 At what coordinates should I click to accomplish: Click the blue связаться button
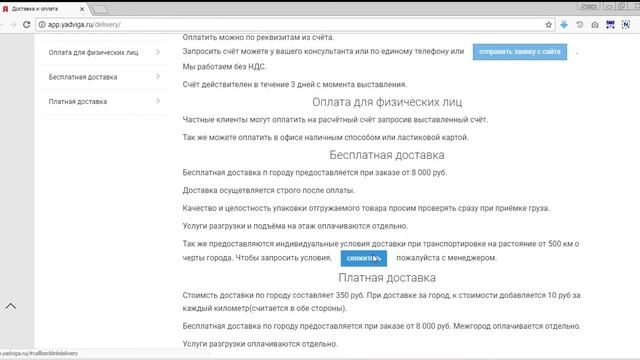point(364,258)
